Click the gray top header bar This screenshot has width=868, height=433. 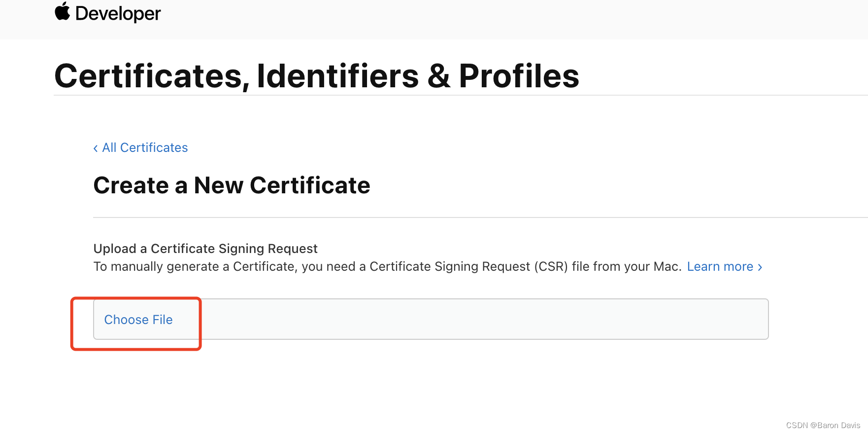(x=434, y=20)
